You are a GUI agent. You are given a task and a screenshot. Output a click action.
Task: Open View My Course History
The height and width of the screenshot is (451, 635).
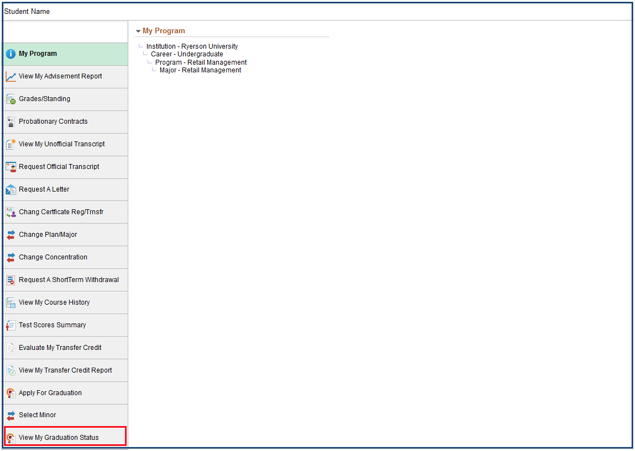tap(54, 302)
